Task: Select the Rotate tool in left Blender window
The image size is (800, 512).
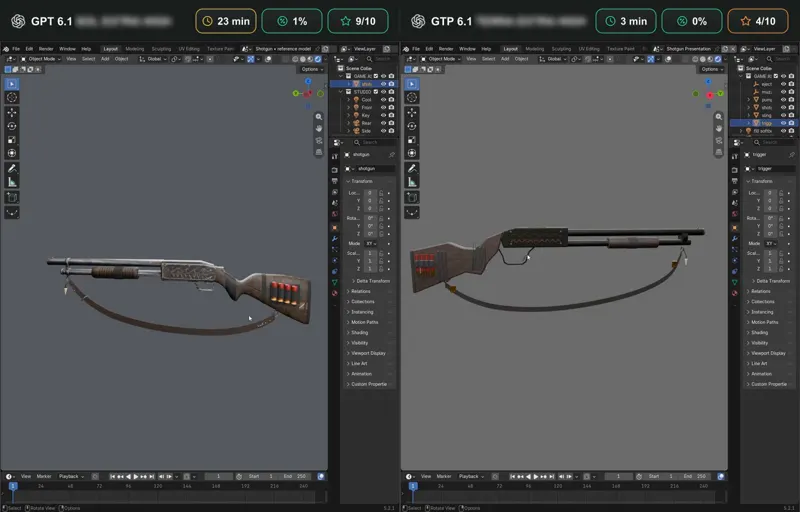Action: [x=12, y=126]
